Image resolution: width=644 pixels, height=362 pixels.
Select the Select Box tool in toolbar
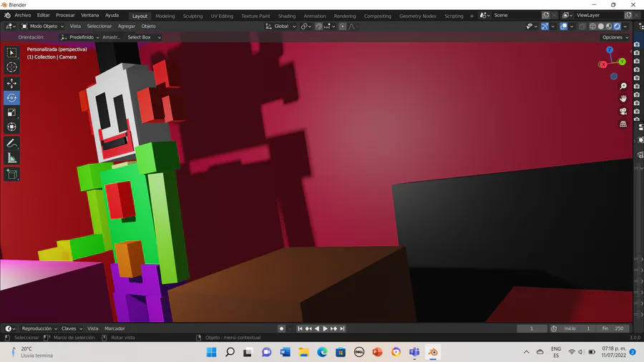(11, 52)
